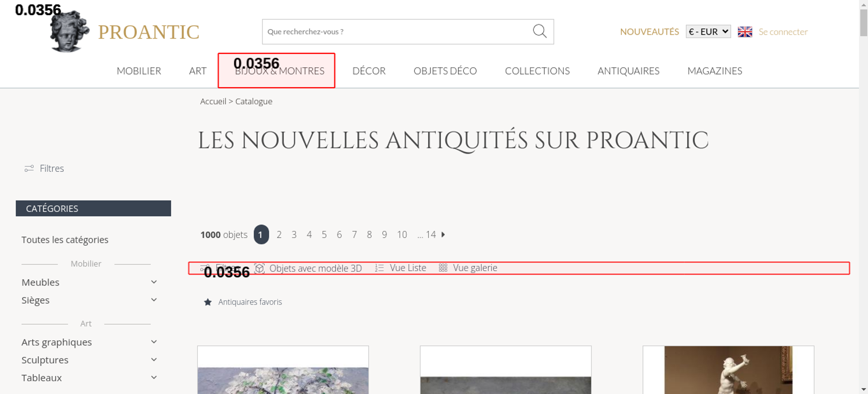This screenshot has width=868, height=394.
Task: Switch to Vue galerie
Action: [x=475, y=268]
